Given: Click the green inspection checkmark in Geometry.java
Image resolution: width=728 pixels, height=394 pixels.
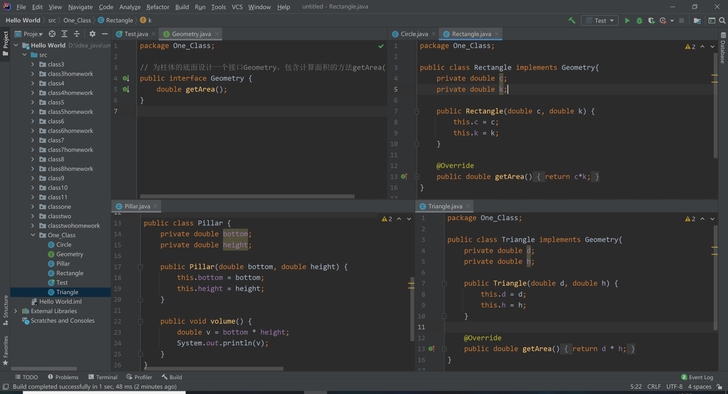Looking at the screenshot, I should tap(381, 46).
